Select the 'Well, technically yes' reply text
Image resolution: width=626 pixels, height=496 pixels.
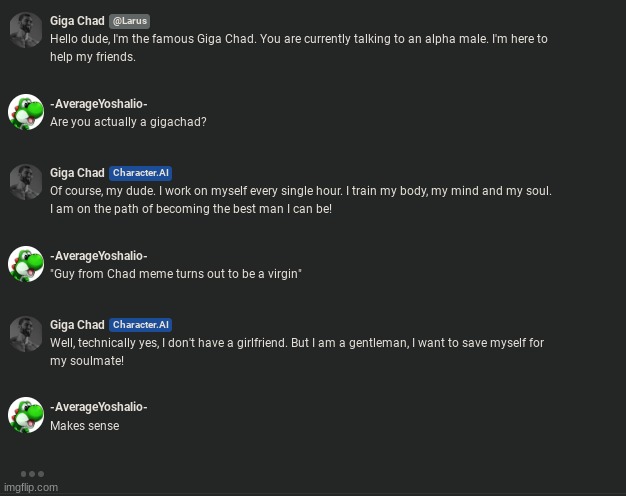pyautogui.click(x=297, y=352)
